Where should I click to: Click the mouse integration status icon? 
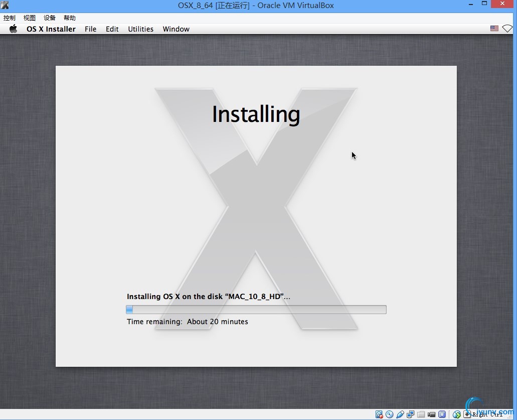(x=457, y=414)
